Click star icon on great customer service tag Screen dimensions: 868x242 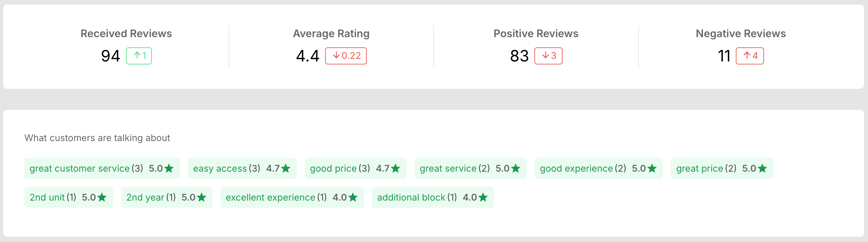click(169, 168)
